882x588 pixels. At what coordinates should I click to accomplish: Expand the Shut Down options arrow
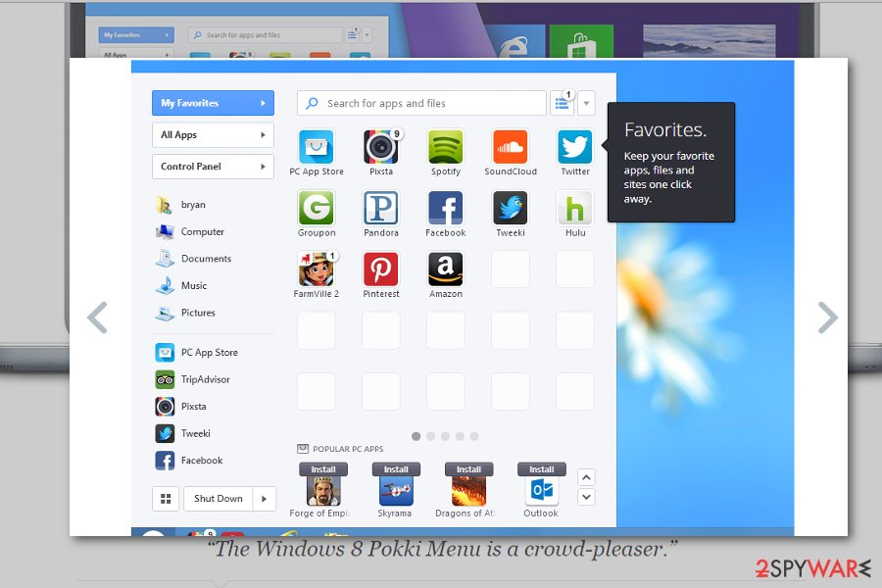pyautogui.click(x=264, y=499)
